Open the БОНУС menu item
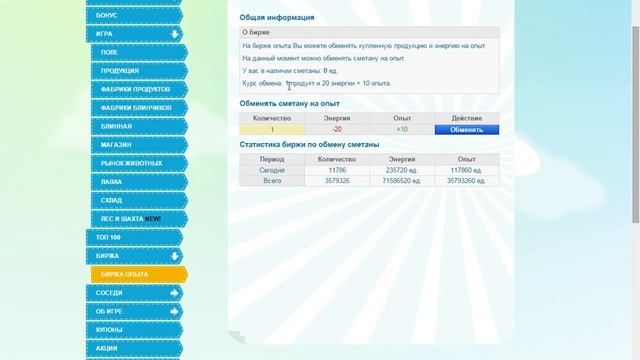The image size is (640, 360). (134, 16)
